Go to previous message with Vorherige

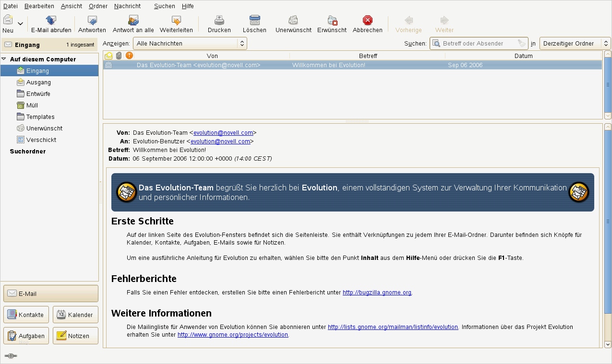(408, 24)
